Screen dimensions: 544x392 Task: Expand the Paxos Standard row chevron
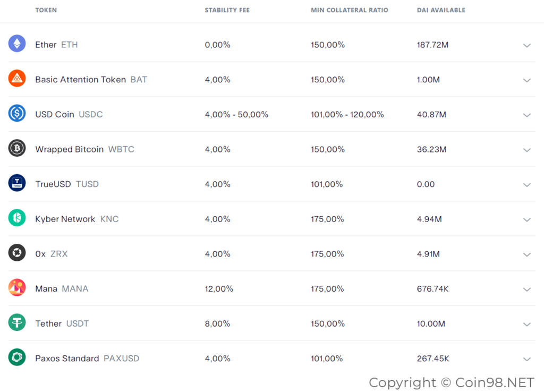(526, 359)
